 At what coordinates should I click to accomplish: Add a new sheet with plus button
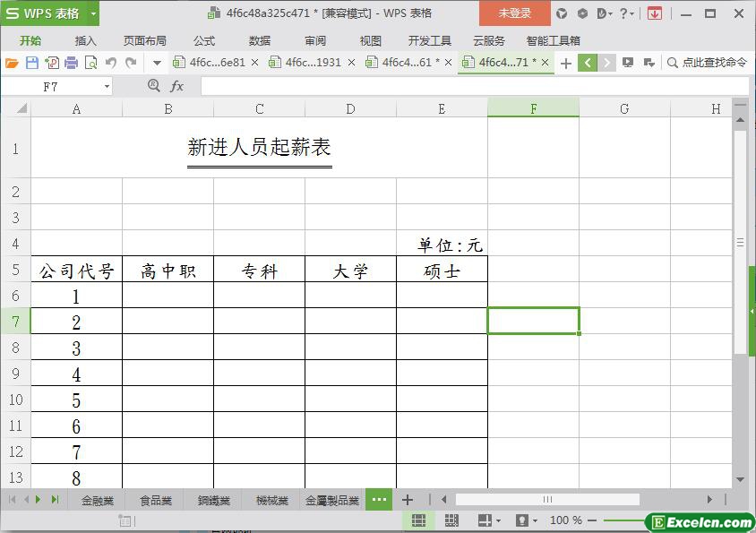(408, 500)
